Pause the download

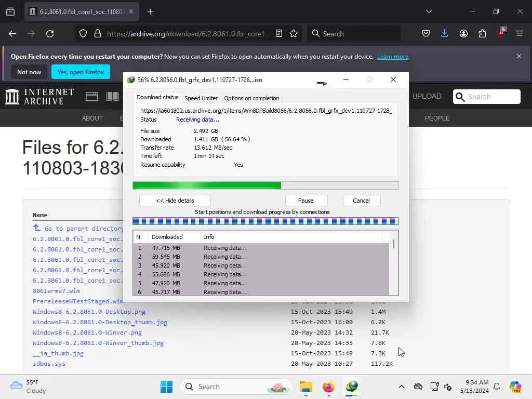click(305, 201)
